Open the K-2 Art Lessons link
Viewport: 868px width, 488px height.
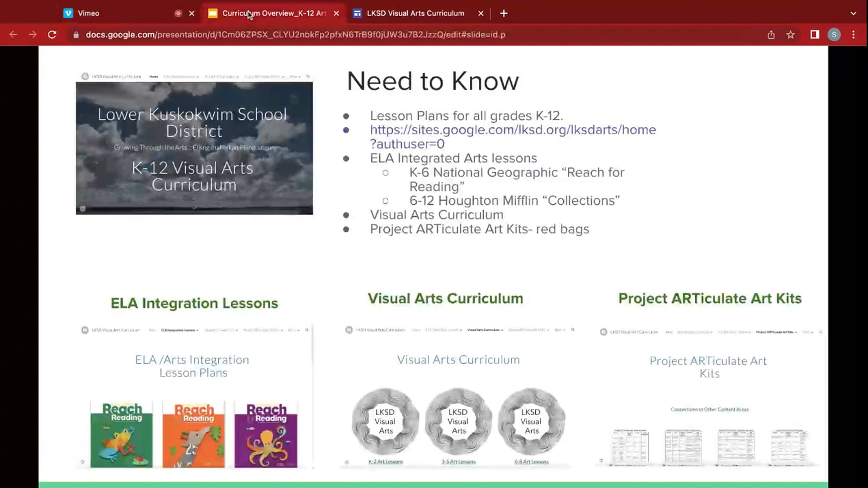click(386, 462)
